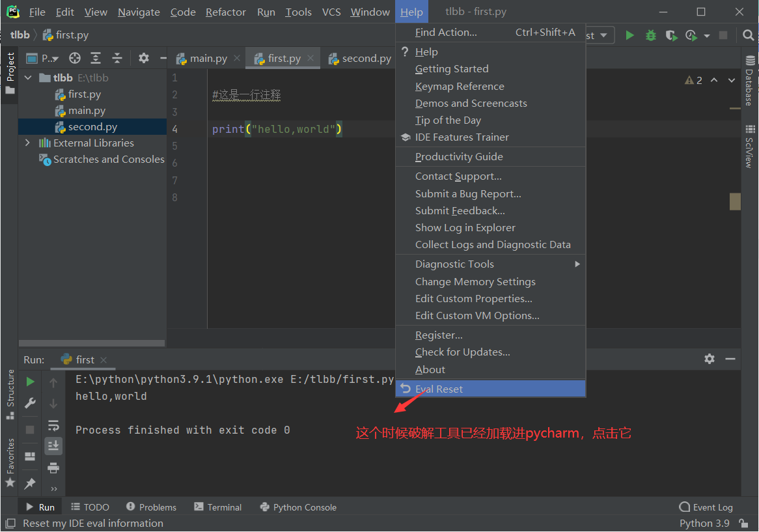Open the Python Console tool window

298,507
